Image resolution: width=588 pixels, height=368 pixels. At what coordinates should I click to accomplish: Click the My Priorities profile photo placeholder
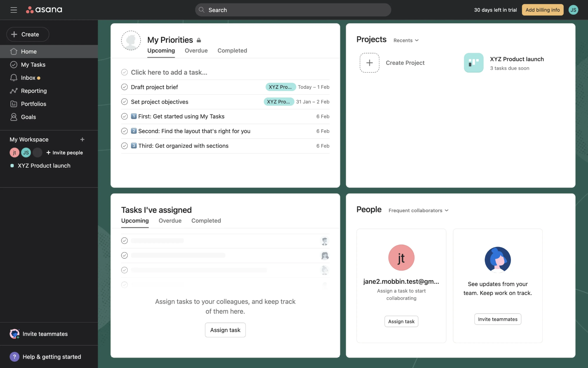coord(131,40)
